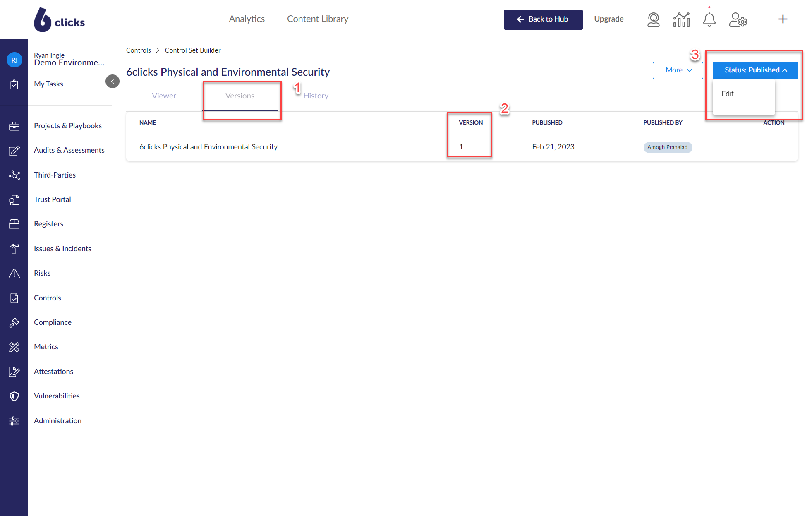The height and width of the screenshot is (516, 812).
Task: Open the user settings gear icon
Action: click(x=738, y=19)
